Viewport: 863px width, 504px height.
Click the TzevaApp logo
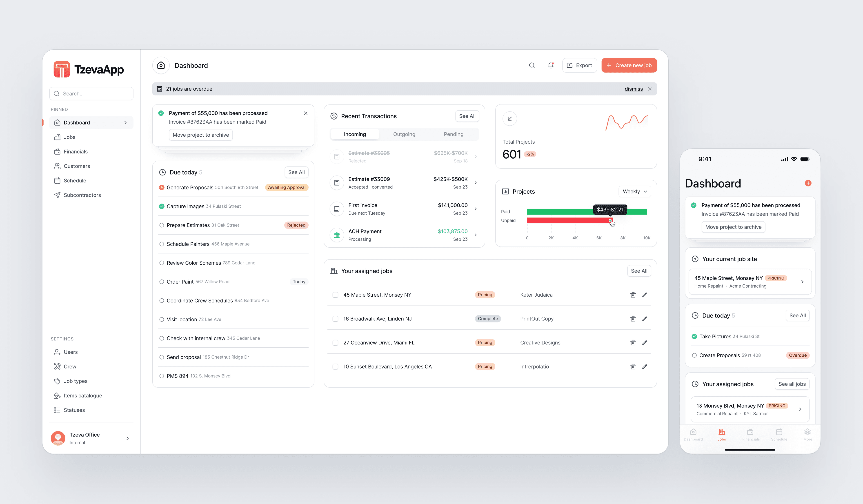pyautogui.click(x=89, y=69)
